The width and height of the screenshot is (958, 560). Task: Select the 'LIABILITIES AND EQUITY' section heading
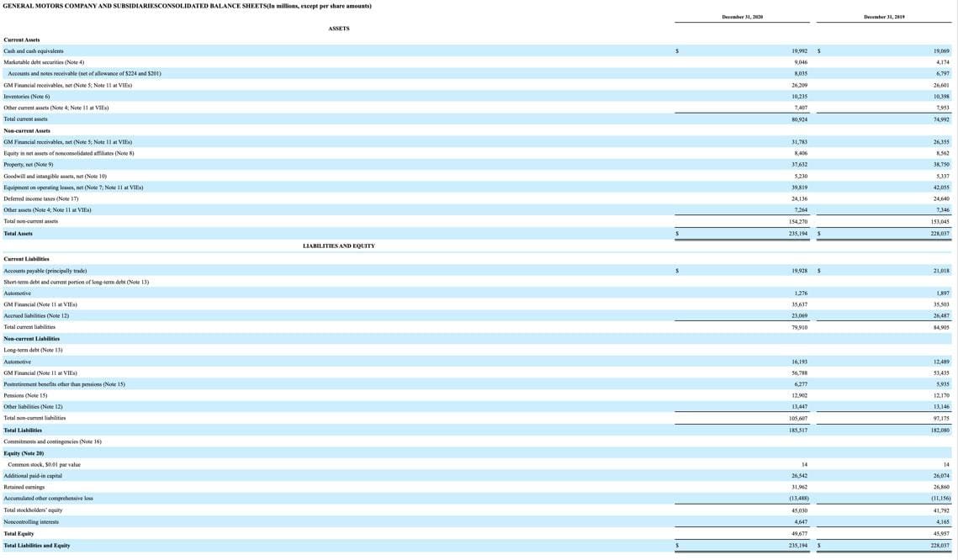(338, 246)
